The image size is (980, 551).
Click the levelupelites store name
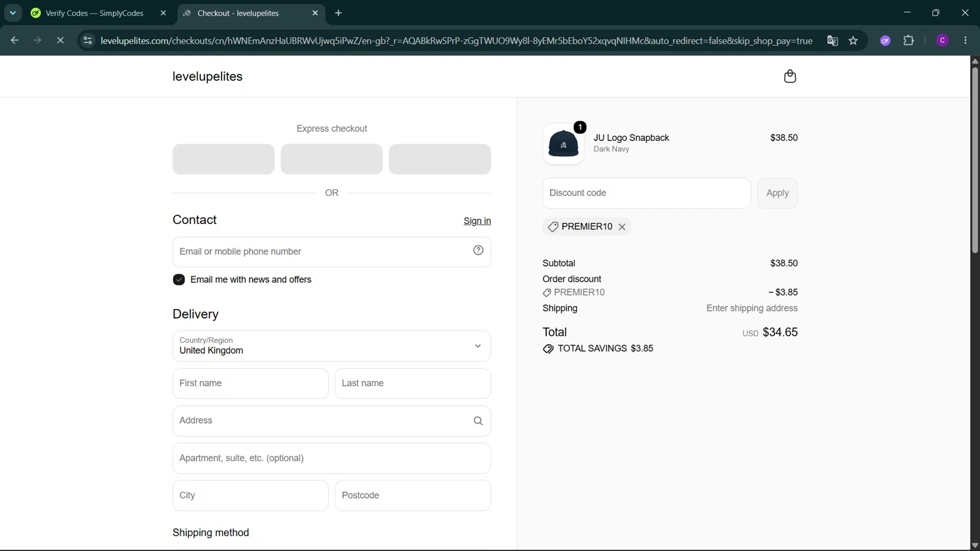click(x=208, y=76)
